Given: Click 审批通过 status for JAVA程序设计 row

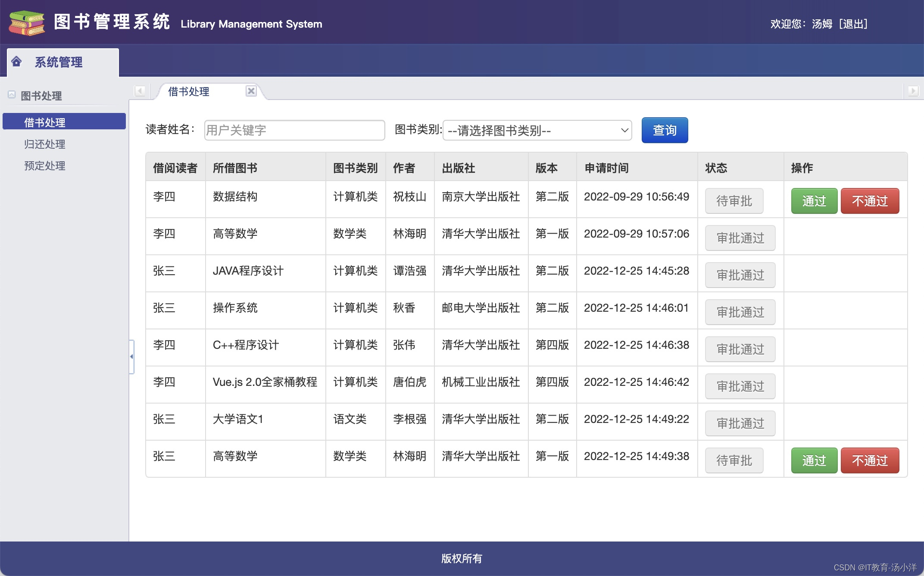Looking at the screenshot, I should pyautogui.click(x=740, y=275).
